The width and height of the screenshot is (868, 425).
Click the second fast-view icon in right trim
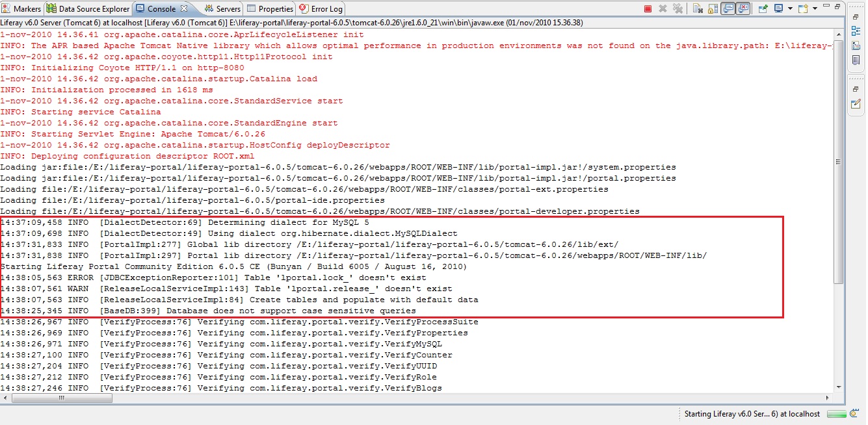coord(856,45)
